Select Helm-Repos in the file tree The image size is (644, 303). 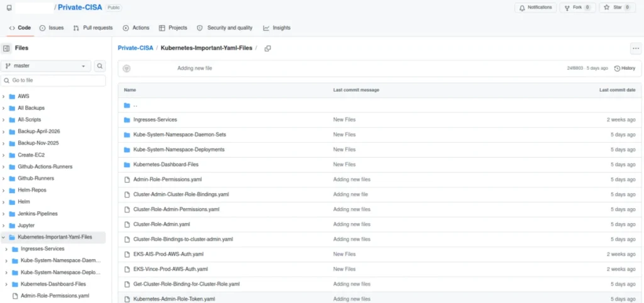click(x=32, y=190)
